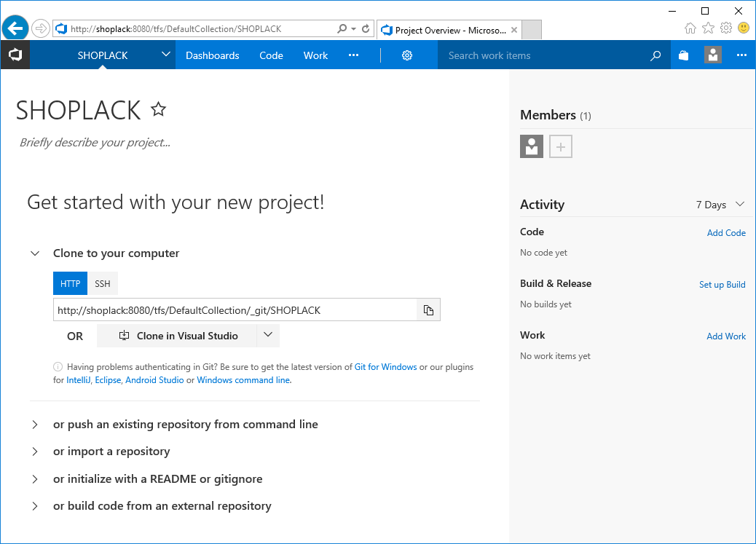Screen dimensions: 756x544
Task: Collapse the Clone to your computer section
Action: coord(35,253)
